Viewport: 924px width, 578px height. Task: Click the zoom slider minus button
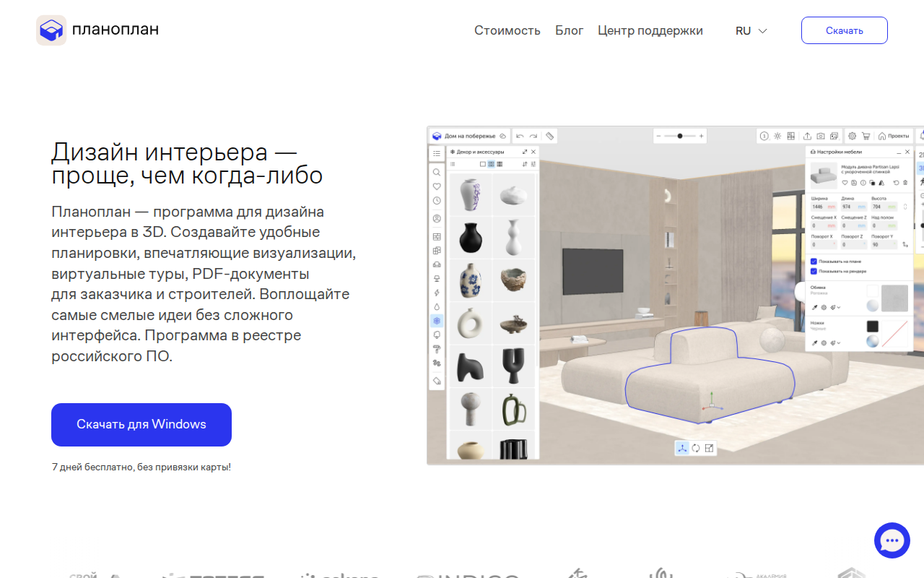[658, 136]
